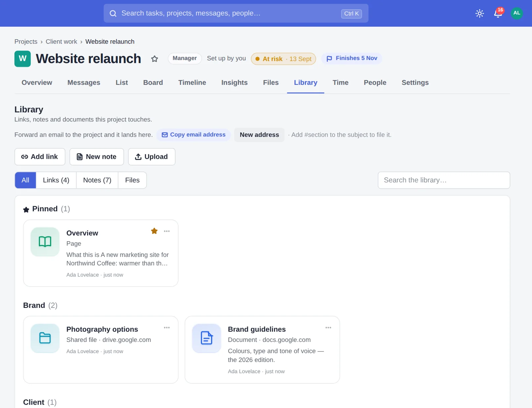Open the Board tab

(x=153, y=83)
